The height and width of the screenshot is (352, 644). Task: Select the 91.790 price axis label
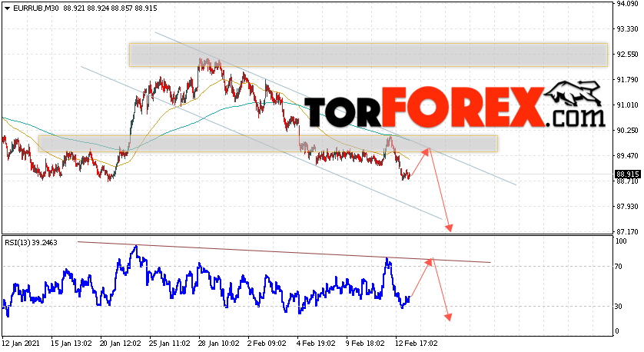[x=627, y=80]
